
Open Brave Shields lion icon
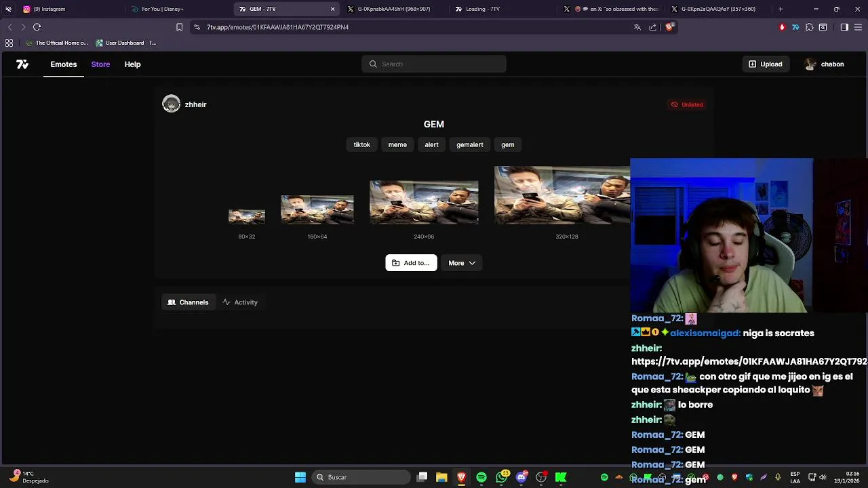pyautogui.click(x=669, y=27)
